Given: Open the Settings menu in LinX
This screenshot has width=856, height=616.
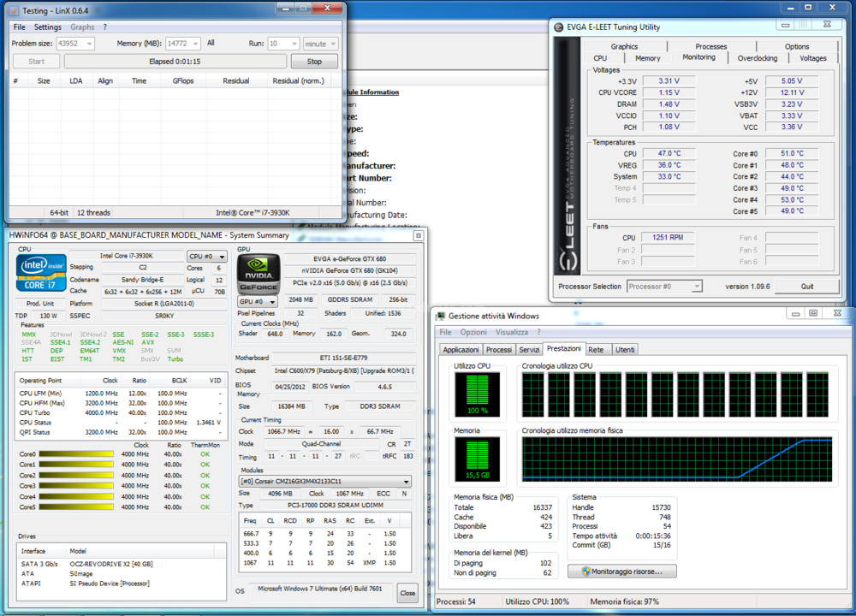Looking at the screenshot, I should coord(47,27).
